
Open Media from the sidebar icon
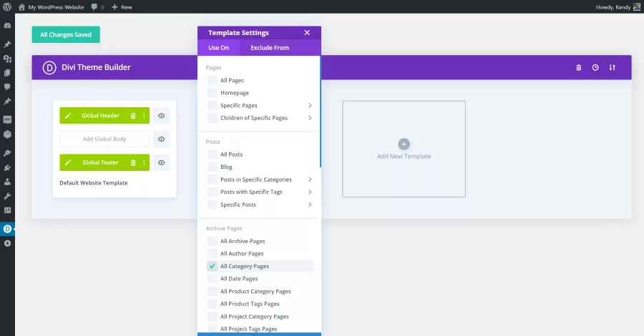pyautogui.click(x=7, y=59)
